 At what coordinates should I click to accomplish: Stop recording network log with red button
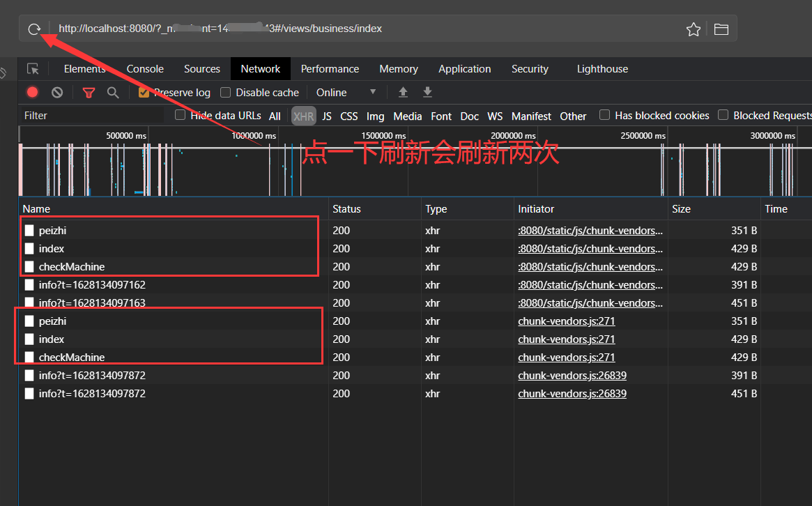pos(33,92)
